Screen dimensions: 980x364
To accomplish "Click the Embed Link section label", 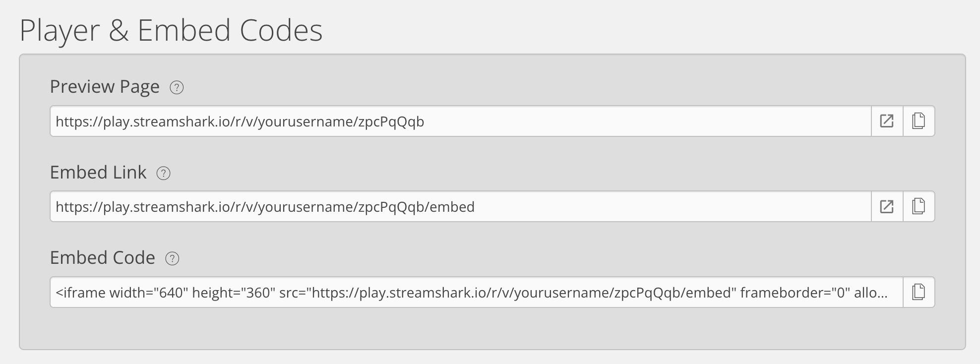I will pyautogui.click(x=98, y=173).
